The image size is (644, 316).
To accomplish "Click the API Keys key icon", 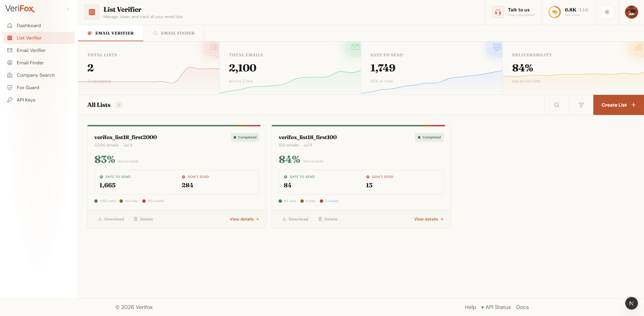I will 10,100.
